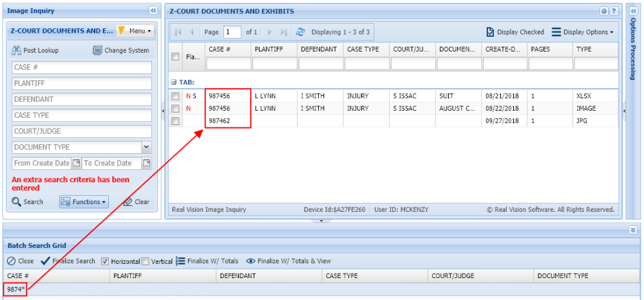Screen dimensions: 644x300
Task: Sort by CASE # column header
Action: (x=228, y=49)
